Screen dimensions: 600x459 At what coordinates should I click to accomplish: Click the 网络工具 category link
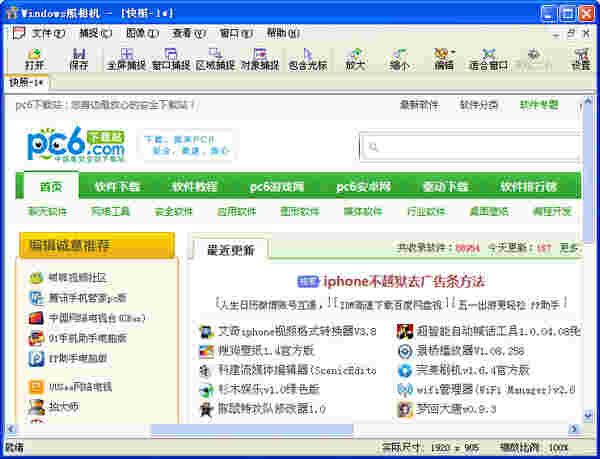coord(111,211)
